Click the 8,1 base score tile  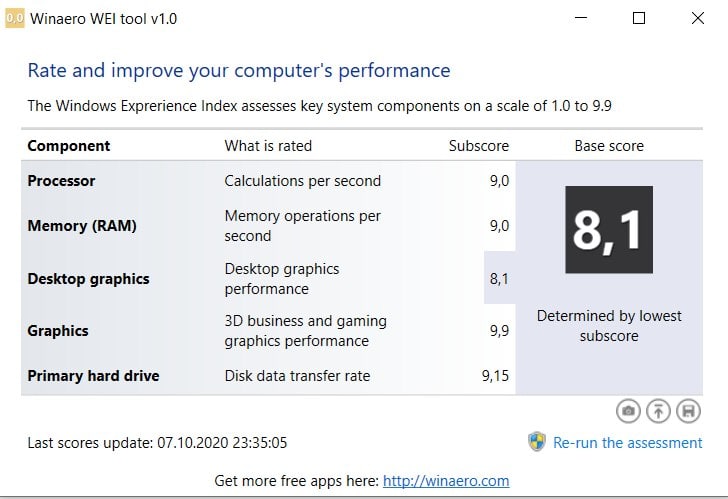(x=609, y=230)
